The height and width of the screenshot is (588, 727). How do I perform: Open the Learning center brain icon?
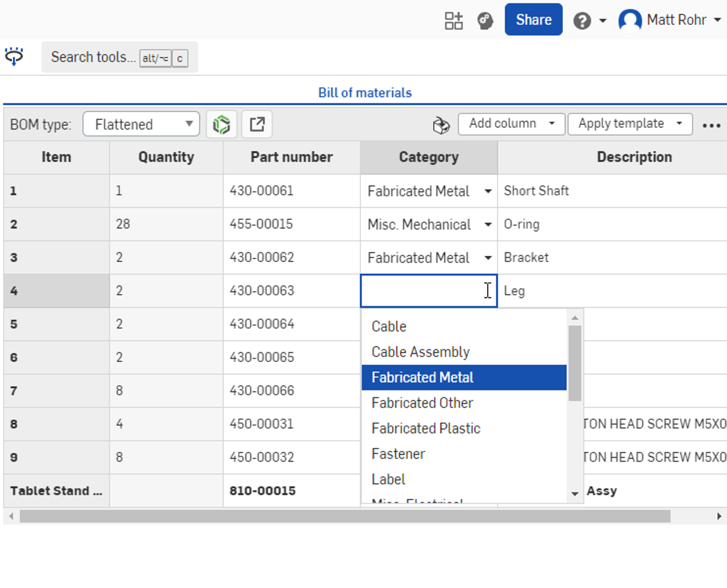tap(484, 20)
